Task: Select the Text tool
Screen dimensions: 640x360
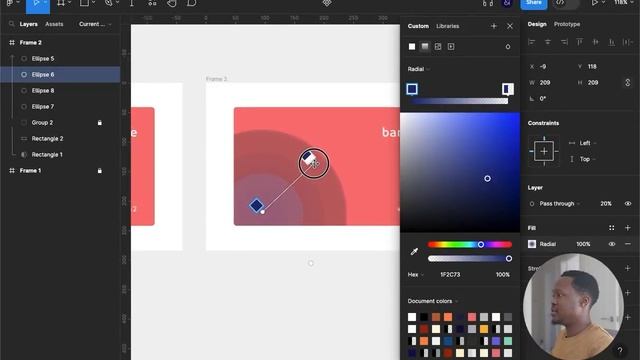Action: point(132,3)
